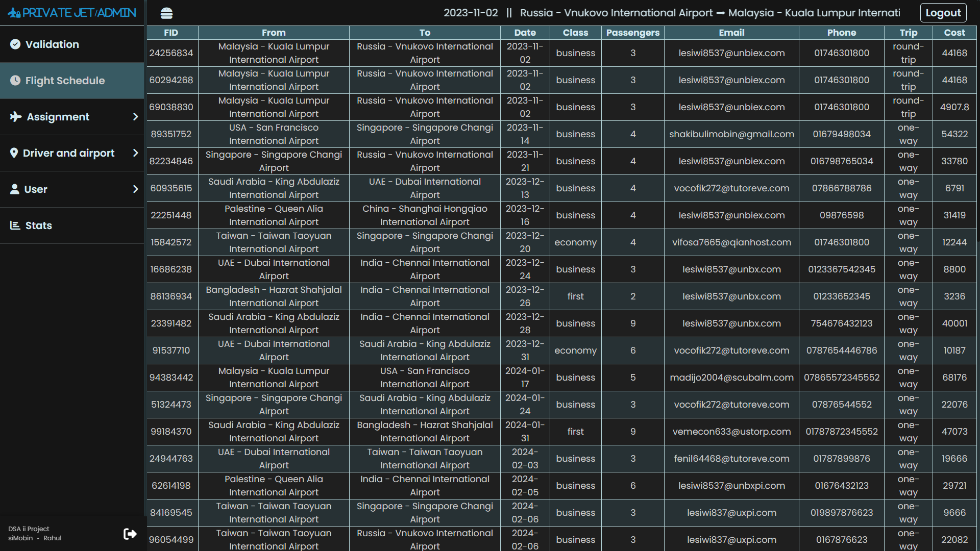Click the Driver and airport pin icon

coord(14,153)
